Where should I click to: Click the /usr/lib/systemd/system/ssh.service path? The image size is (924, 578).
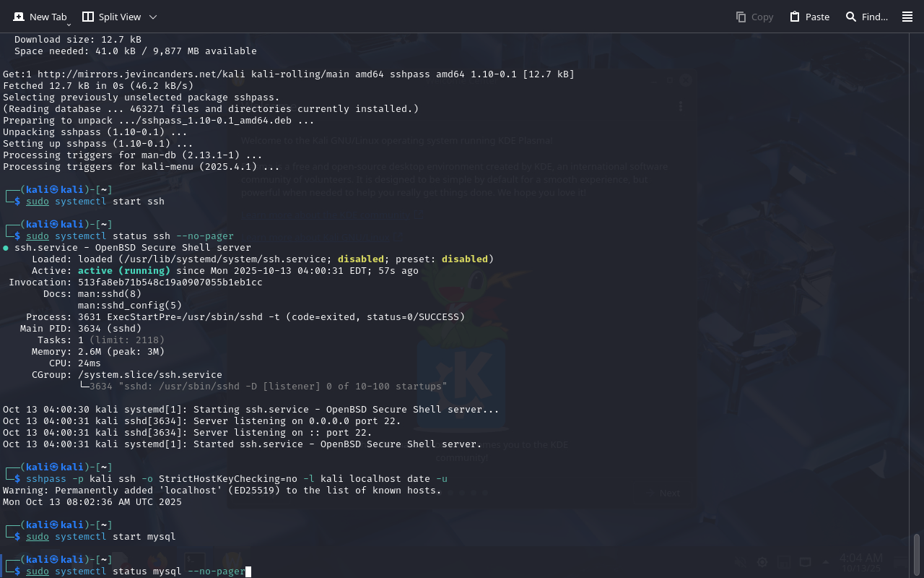coord(222,259)
